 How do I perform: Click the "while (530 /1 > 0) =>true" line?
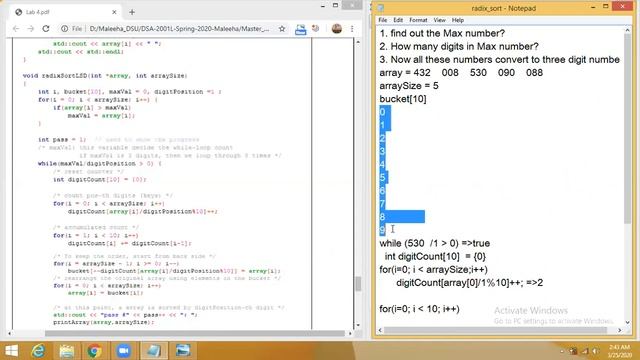coord(434,243)
